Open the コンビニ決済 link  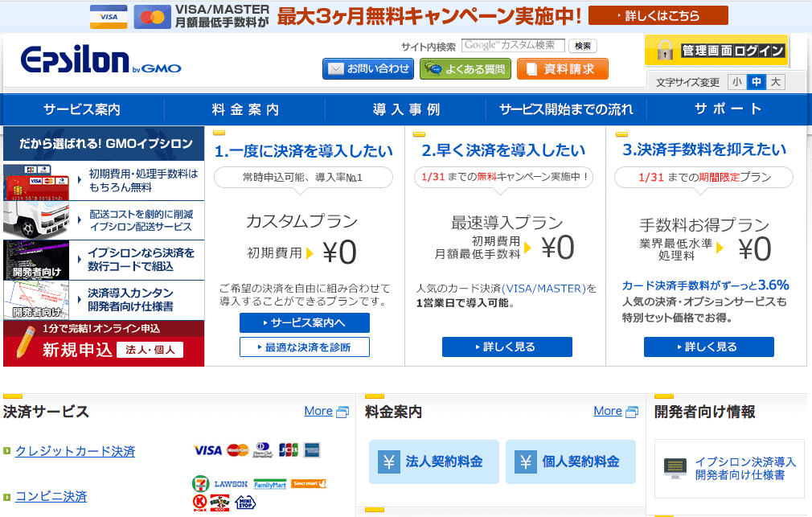pyautogui.click(x=51, y=496)
